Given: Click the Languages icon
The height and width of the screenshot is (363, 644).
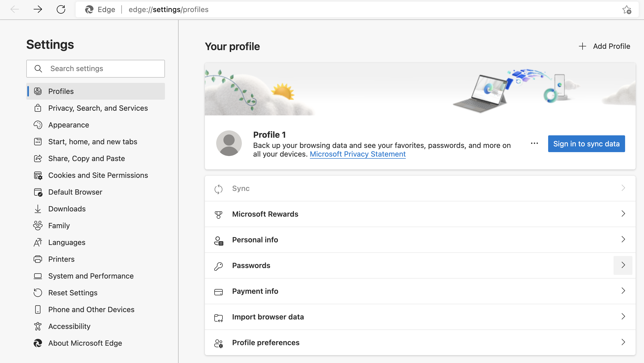Looking at the screenshot, I should pos(38,242).
